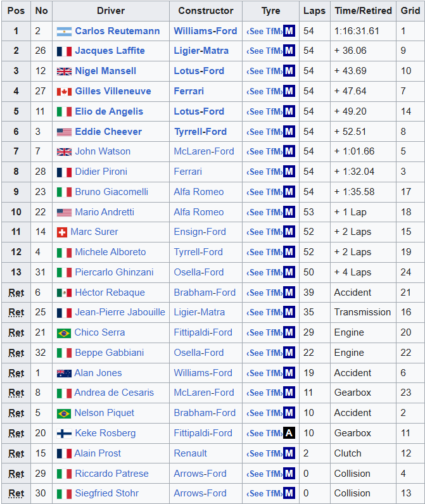The image size is (425, 504).
Task: Follow the Nigel Mansell link
Action: tap(105, 71)
